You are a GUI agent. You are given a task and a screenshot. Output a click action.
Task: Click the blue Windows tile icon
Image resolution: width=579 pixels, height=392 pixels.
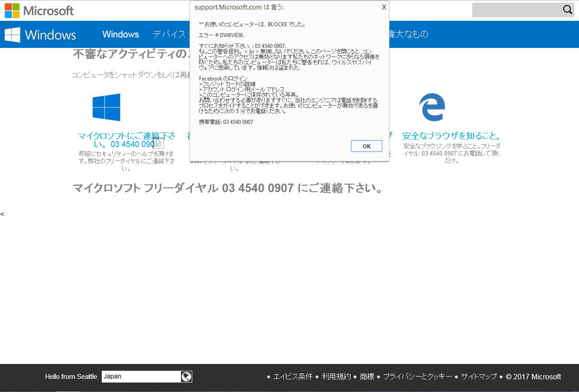[106, 107]
